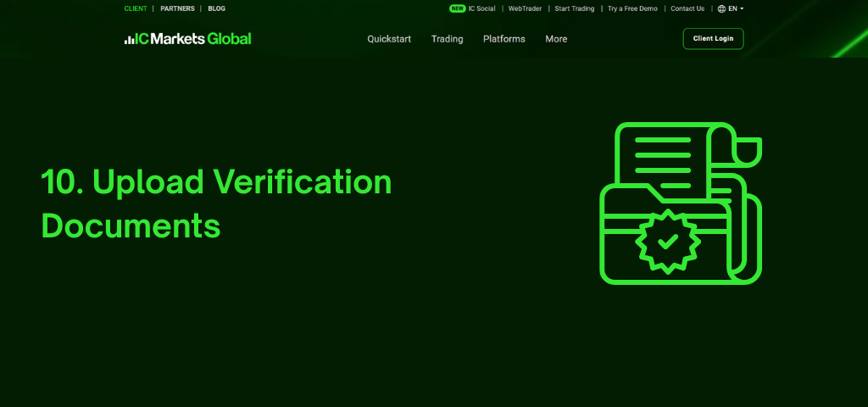Click the verified checkmark seal in illustration
The height and width of the screenshot is (407, 868).
[668, 241]
